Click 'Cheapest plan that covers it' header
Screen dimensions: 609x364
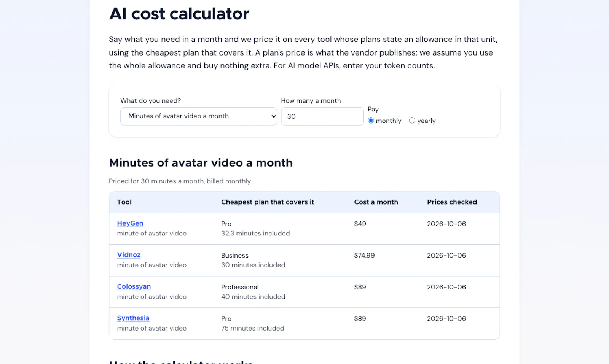(x=268, y=202)
